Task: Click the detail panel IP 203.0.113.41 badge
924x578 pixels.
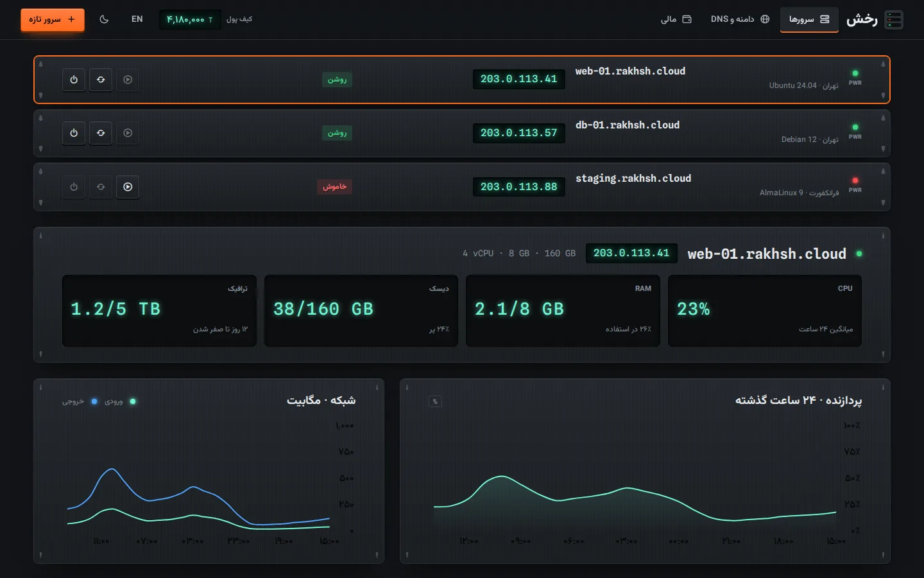Action: tap(631, 253)
